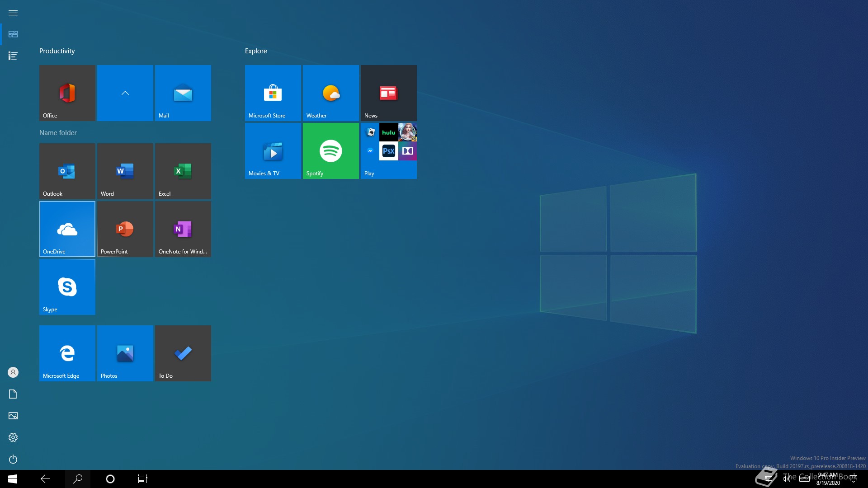
Task: Click the Power button in sidebar
Action: [x=13, y=459]
